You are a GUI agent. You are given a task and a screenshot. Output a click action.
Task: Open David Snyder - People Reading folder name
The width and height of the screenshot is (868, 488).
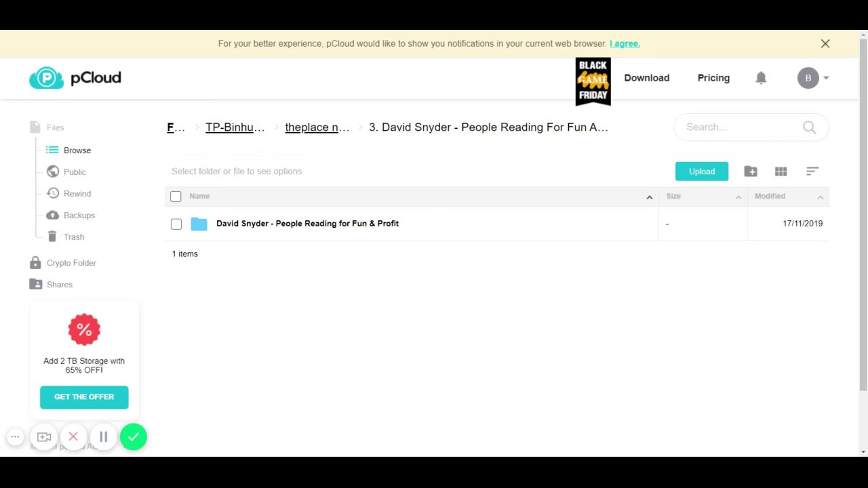click(307, 224)
